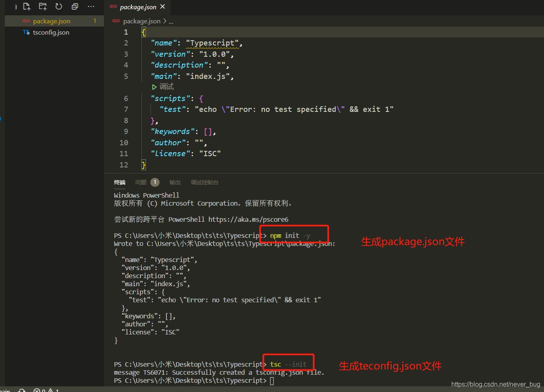Switch to the 问题 panel tab
544x392 pixels.
141,182
